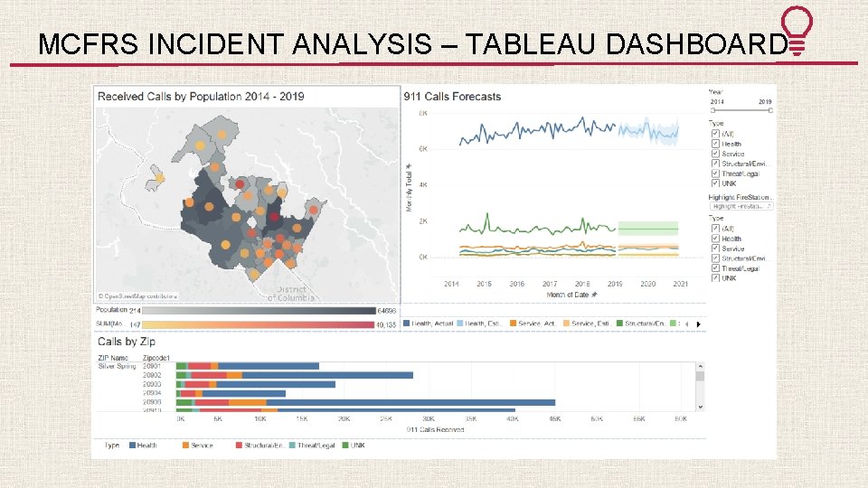The image size is (868, 488).
Task: Select zip code 20901 row label
Action: point(152,366)
